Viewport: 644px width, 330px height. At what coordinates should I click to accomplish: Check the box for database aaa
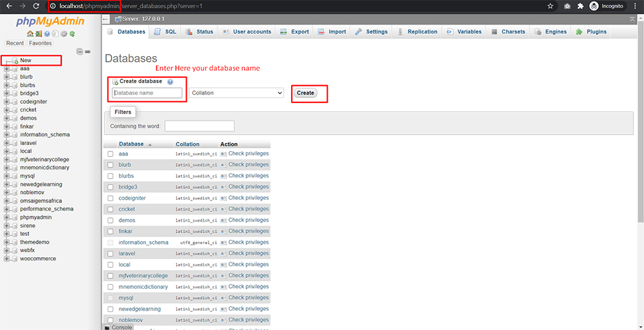(111, 153)
